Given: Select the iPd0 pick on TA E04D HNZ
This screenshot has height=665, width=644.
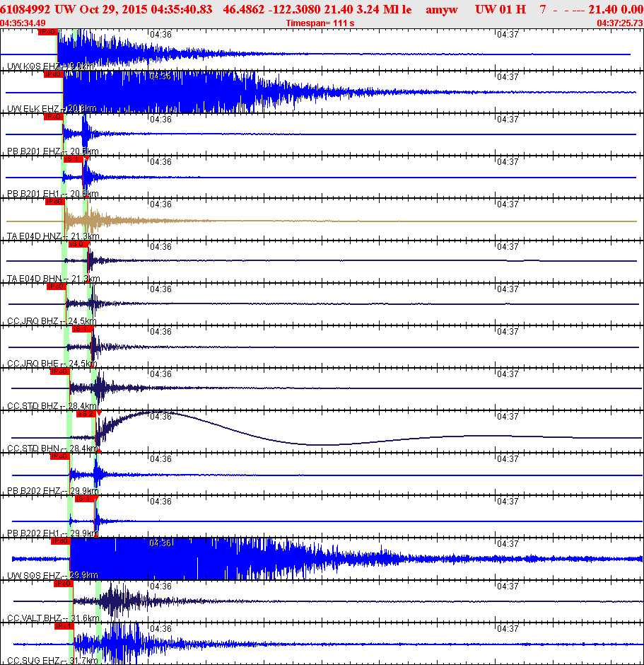Looking at the screenshot, I should (54, 202).
